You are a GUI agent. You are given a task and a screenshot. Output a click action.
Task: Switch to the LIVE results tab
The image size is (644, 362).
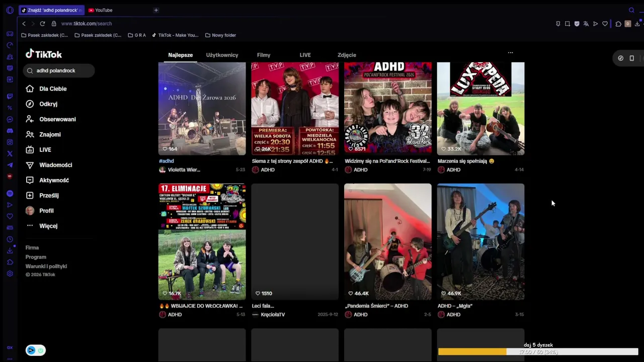click(305, 55)
